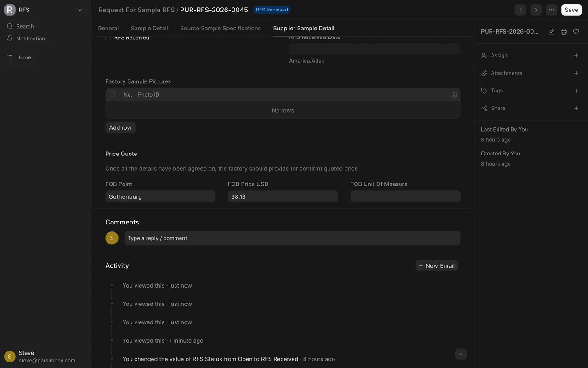Image resolution: width=588 pixels, height=368 pixels.
Task: Click Steve's avatar next to comment box
Action: (112, 238)
